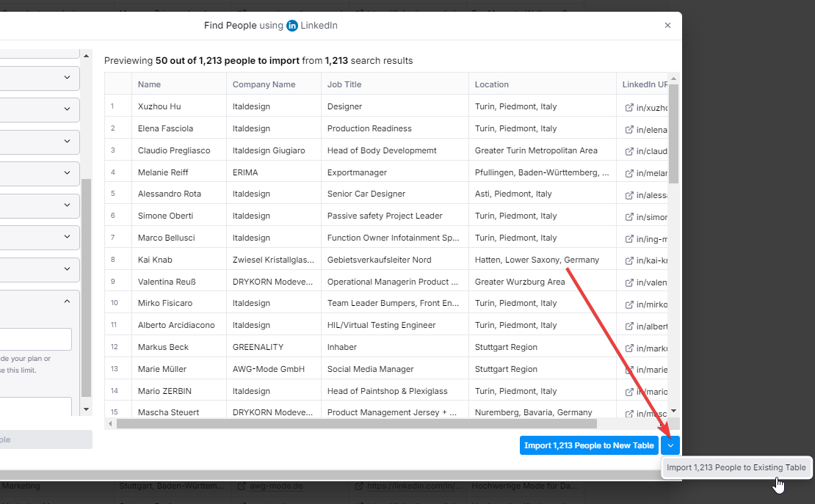815x504 pixels.
Task: Click the horizontal scrollbar under results table
Action: click(x=356, y=423)
